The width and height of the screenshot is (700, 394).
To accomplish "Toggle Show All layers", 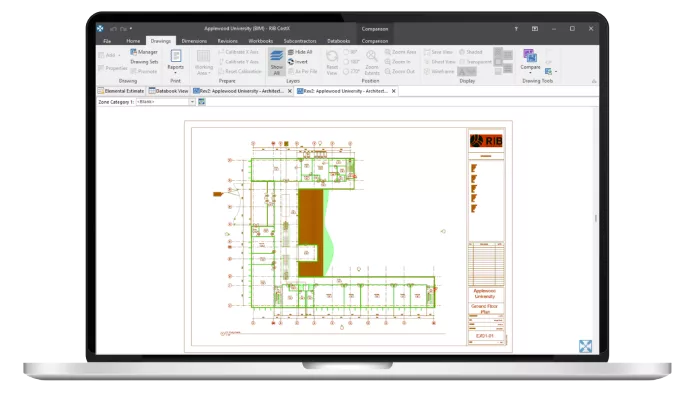I will [x=276, y=62].
